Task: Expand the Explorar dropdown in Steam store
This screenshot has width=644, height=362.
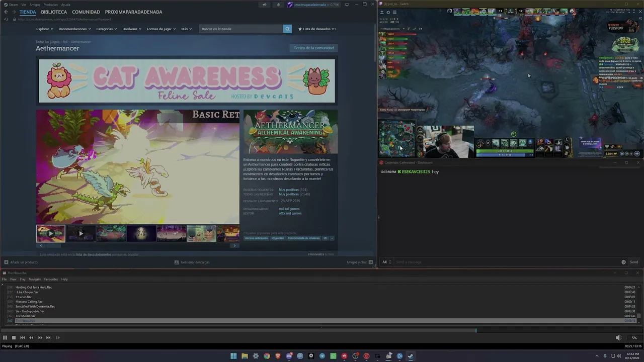Action: [44, 29]
